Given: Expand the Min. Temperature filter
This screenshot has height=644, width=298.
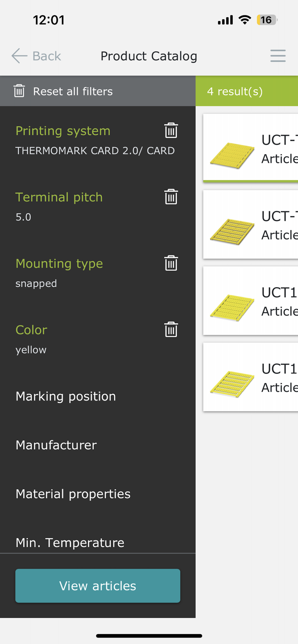Looking at the screenshot, I should coord(70,542).
